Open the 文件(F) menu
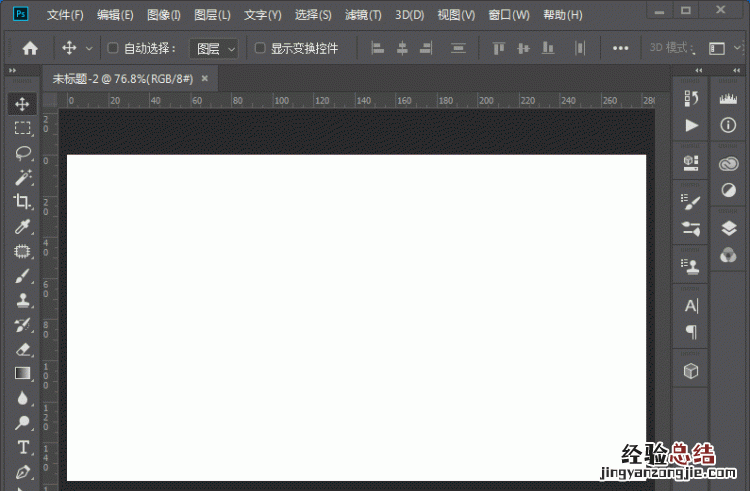This screenshot has height=491, width=750. (65, 15)
